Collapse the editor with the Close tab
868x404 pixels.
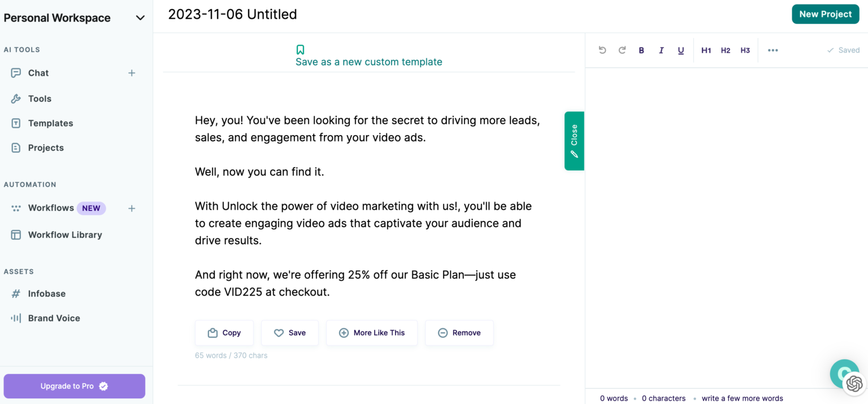574,141
